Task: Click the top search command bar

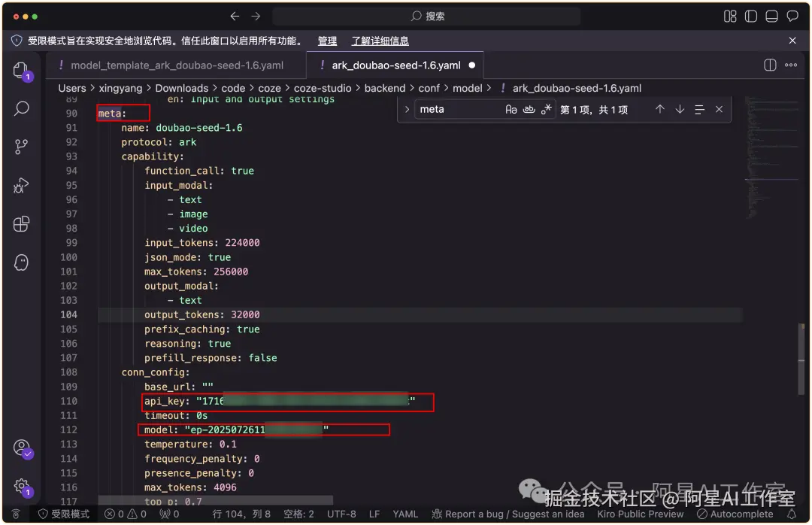Action: point(426,16)
